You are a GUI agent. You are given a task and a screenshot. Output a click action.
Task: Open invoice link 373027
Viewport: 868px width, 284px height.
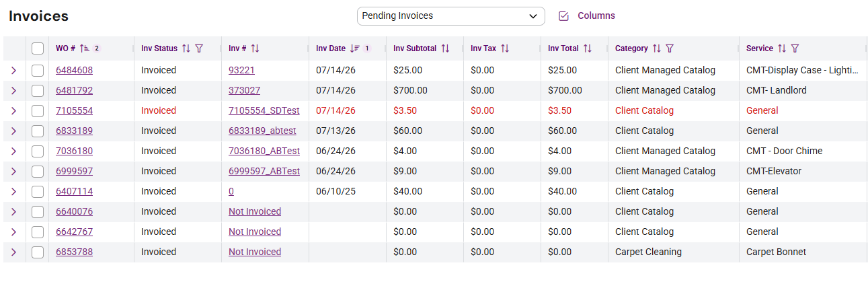pyautogui.click(x=244, y=90)
